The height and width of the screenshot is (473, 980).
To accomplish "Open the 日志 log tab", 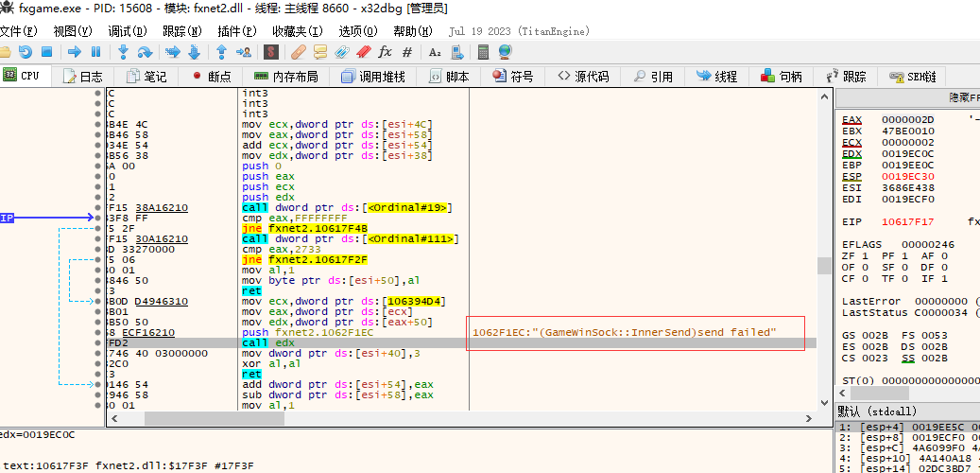I will [82, 77].
